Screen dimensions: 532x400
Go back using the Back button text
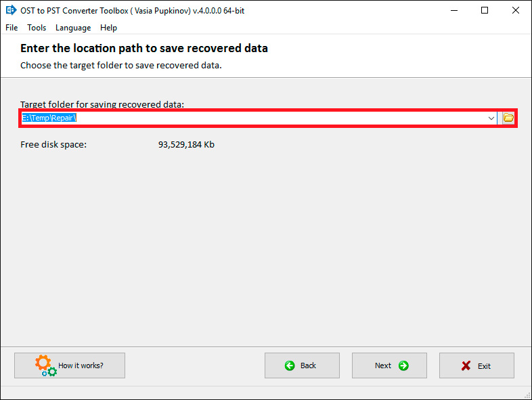pos(308,365)
